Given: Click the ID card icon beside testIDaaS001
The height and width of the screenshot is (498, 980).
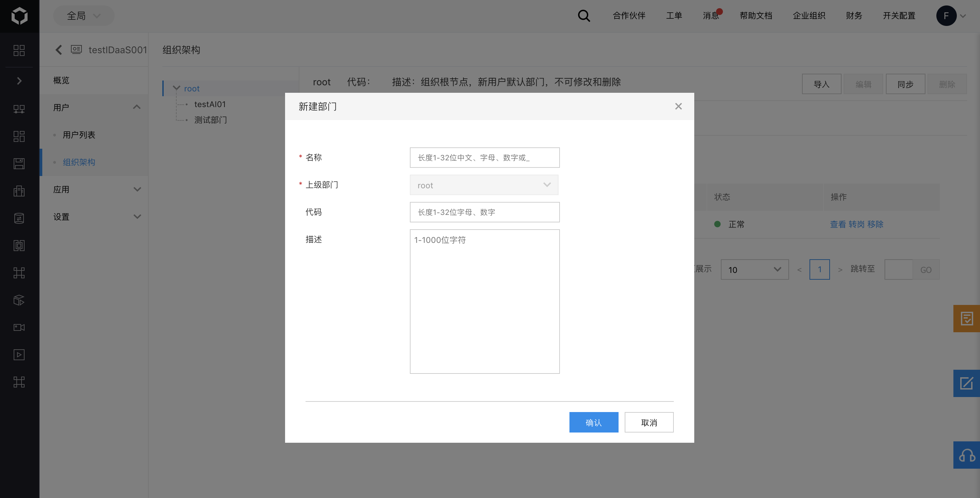Looking at the screenshot, I should 76,49.
